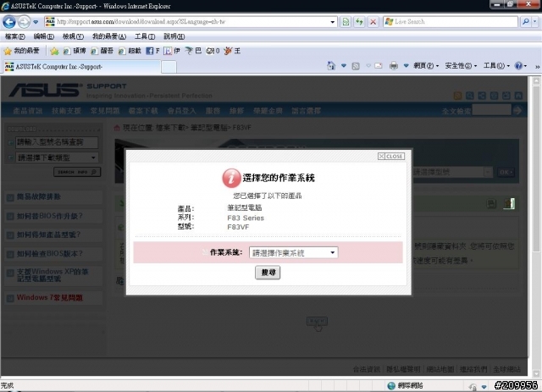Open the status bar zoom level dropdown
This screenshot has width=542, height=392.
click(x=484, y=386)
